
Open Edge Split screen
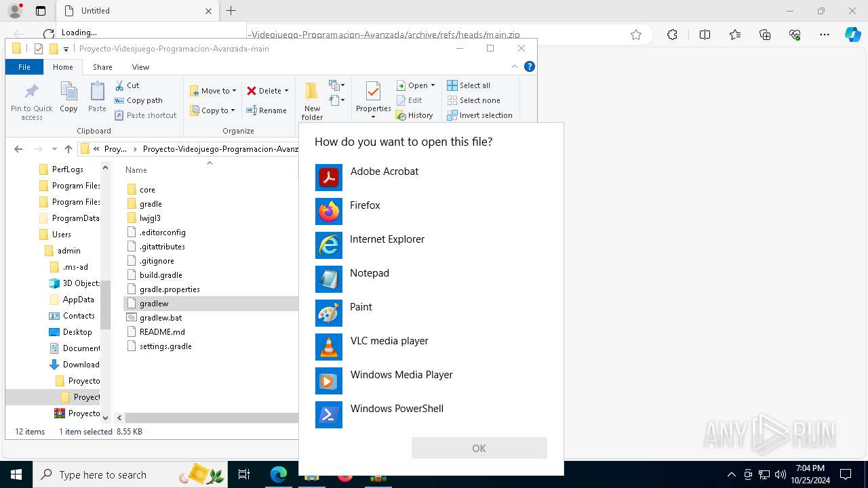pyautogui.click(x=705, y=35)
